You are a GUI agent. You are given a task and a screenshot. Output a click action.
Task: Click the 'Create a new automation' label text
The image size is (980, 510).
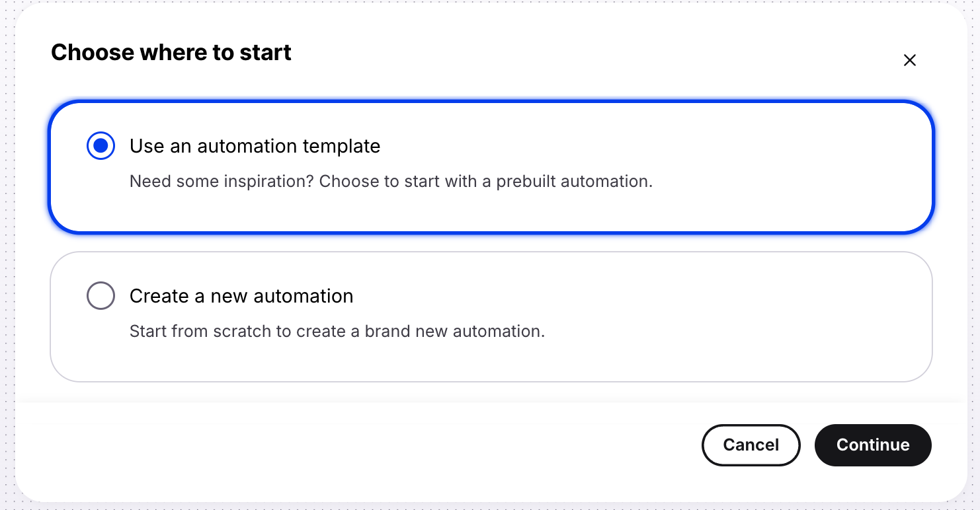point(241,296)
